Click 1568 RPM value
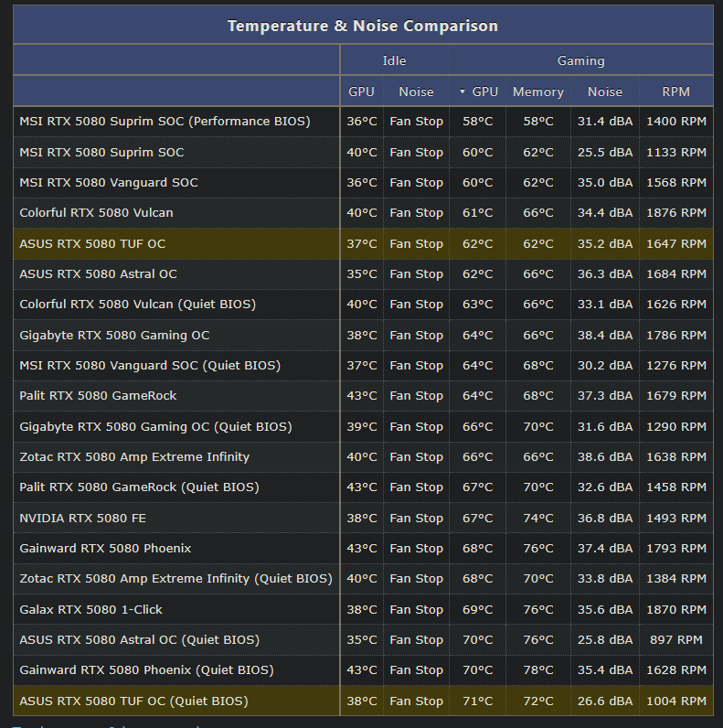Screen dimensions: 723x728 (x=676, y=183)
